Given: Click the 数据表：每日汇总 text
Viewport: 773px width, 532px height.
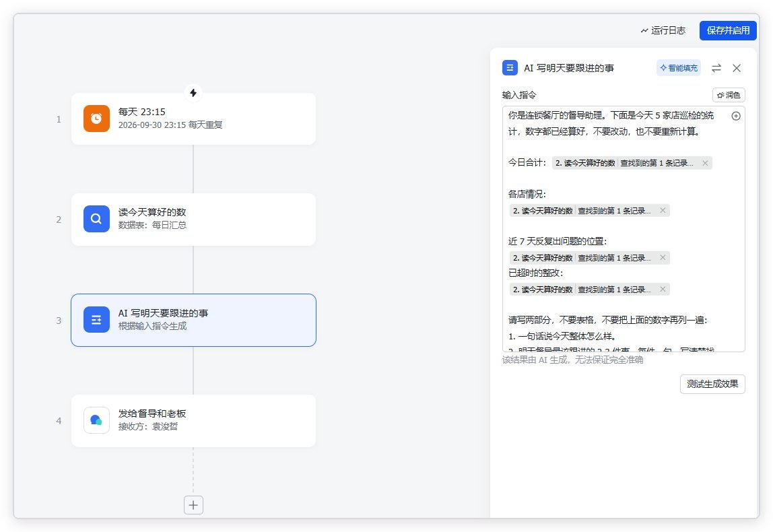Looking at the screenshot, I should click(x=152, y=225).
